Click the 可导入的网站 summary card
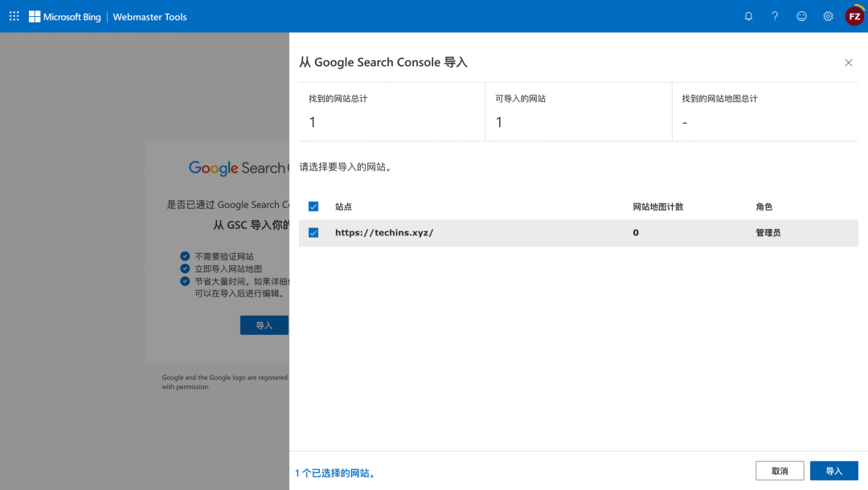This screenshot has height=490, width=868. click(x=578, y=112)
